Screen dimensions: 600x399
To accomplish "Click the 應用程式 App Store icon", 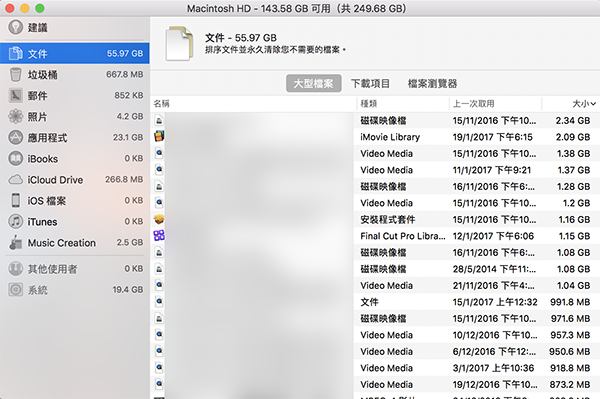I will (15, 137).
